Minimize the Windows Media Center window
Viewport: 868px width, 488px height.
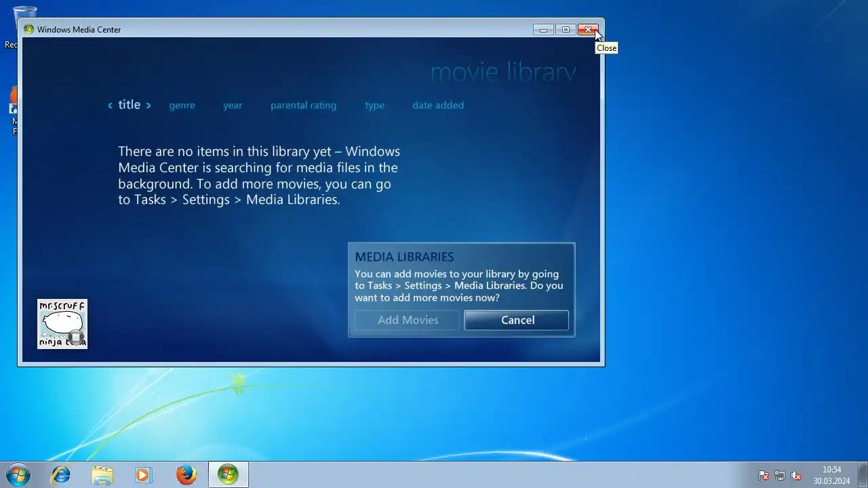543,30
